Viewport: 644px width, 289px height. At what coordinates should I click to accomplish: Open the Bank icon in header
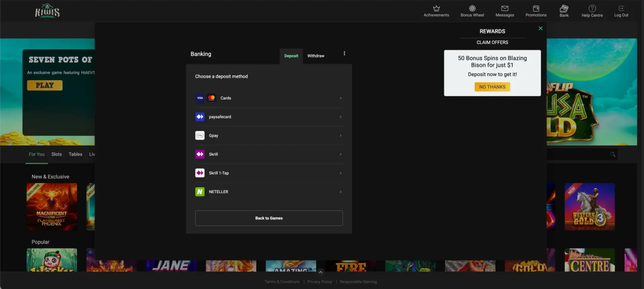pos(564,8)
